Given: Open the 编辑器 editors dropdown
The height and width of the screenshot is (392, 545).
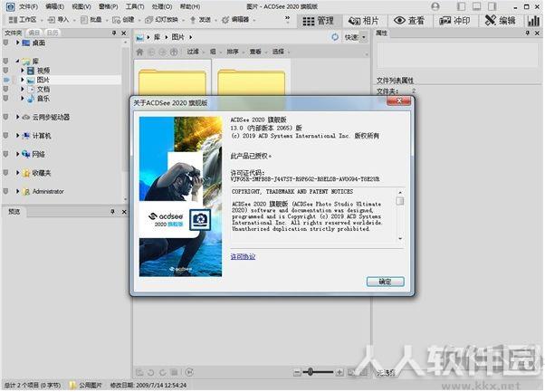Looking at the screenshot, I should coord(238,20).
